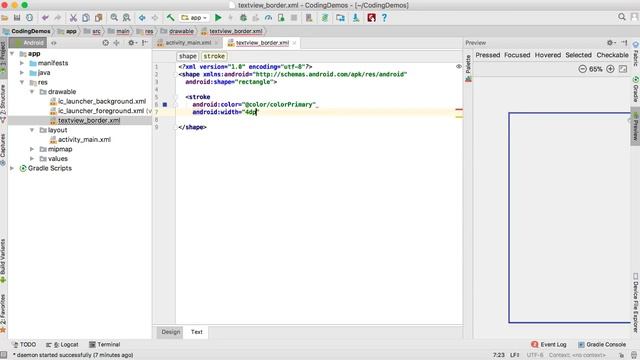The height and width of the screenshot is (360, 640).
Task: Click the Make Project hammer icon
Action: coord(170,18)
